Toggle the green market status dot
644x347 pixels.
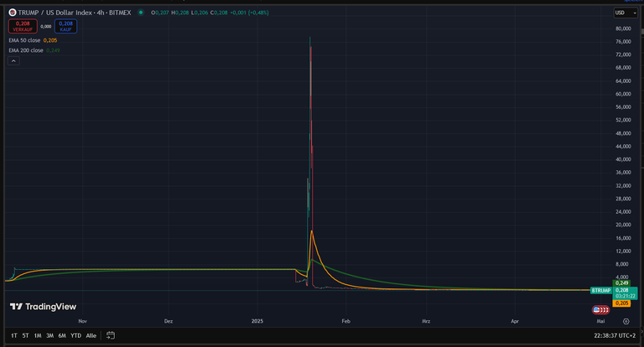[141, 13]
